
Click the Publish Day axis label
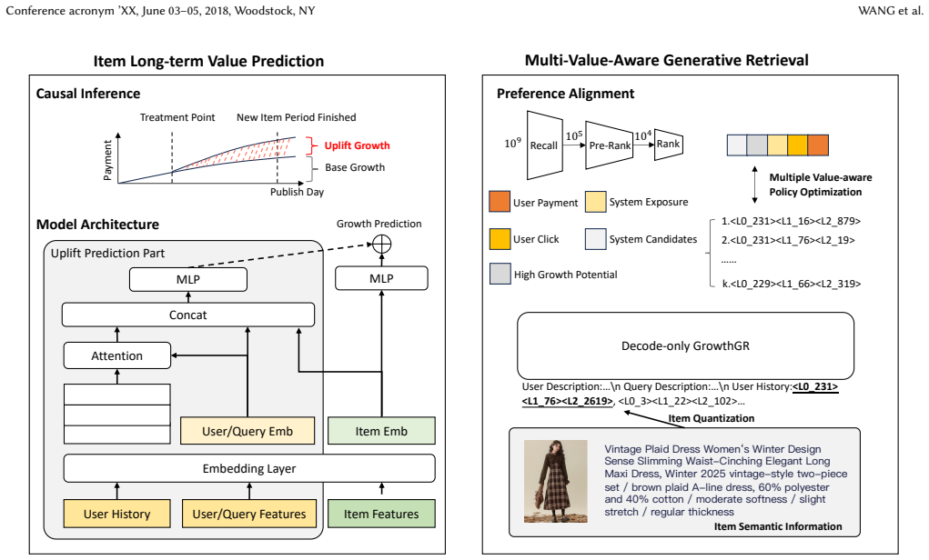(x=297, y=192)
